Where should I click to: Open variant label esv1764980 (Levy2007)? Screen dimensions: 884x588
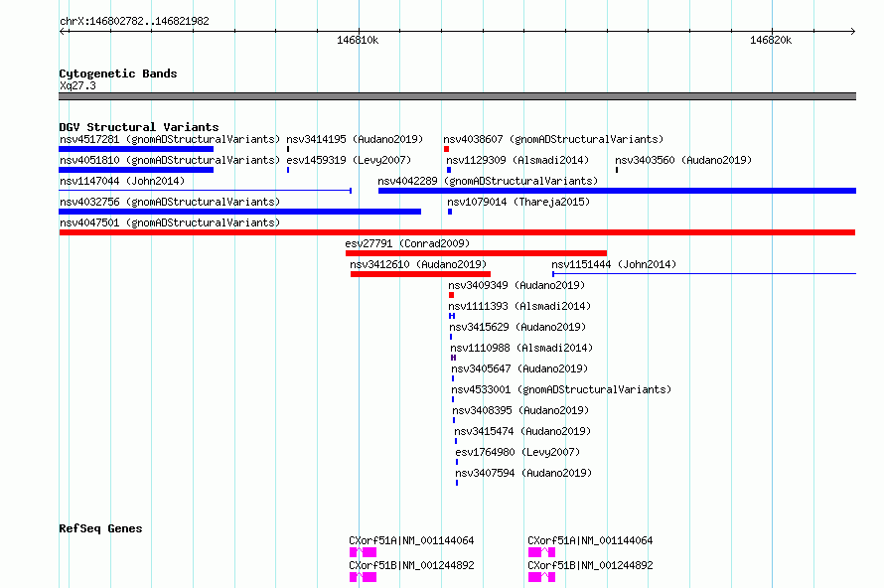[517, 452]
